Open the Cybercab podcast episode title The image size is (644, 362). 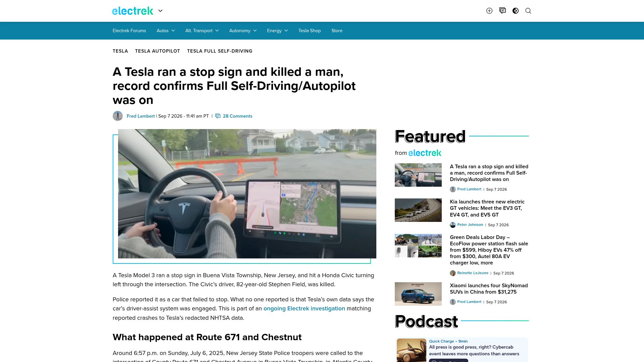point(474,350)
